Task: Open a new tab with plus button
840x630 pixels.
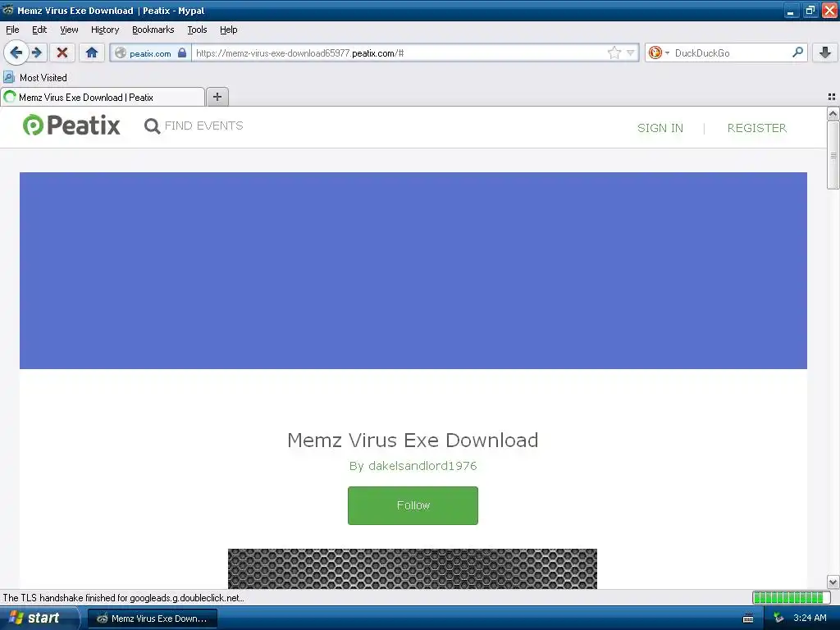Action: pyautogui.click(x=217, y=97)
